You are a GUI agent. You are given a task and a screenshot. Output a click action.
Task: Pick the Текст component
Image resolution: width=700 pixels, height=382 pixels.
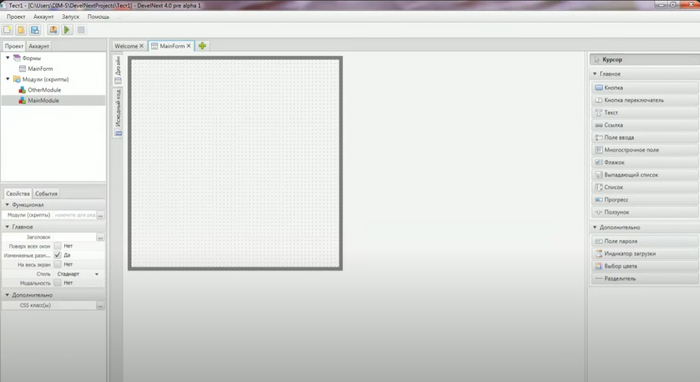(x=645, y=112)
